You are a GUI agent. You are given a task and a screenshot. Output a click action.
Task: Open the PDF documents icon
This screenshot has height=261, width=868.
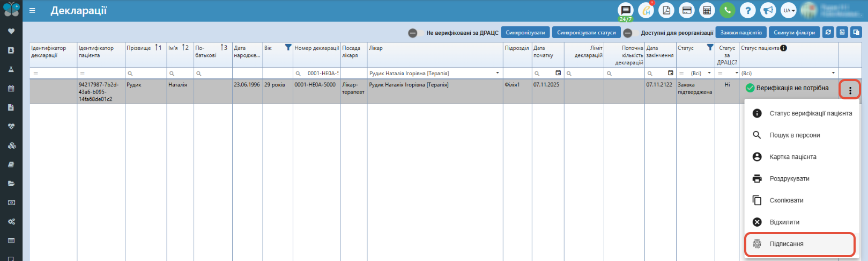click(666, 10)
